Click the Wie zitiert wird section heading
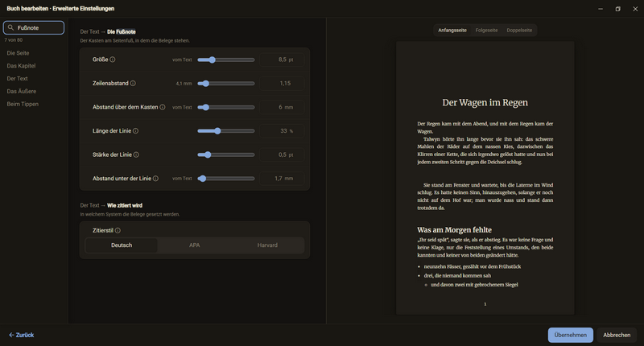This screenshot has height=346, width=644. click(125, 205)
